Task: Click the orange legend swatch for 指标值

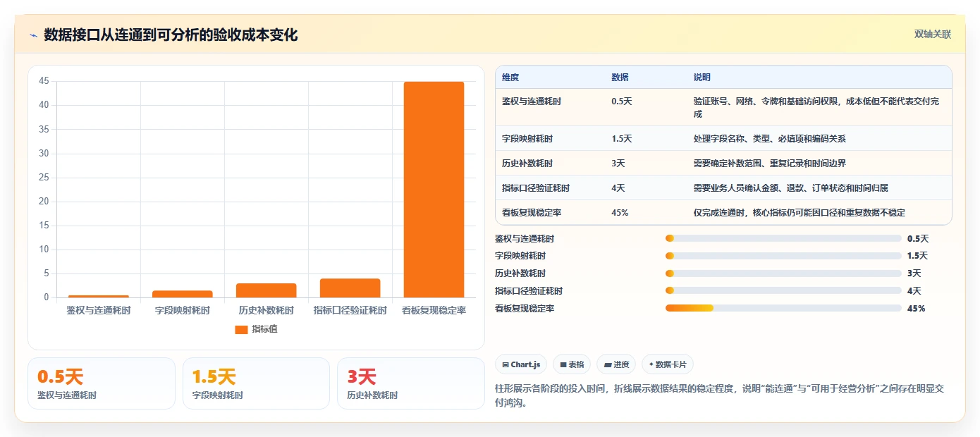Action: click(241, 329)
